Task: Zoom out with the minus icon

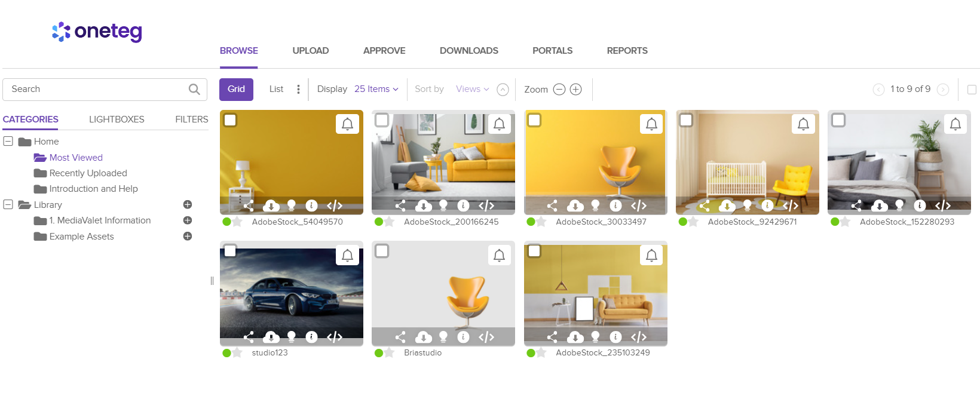Action: click(x=559, y=89)
